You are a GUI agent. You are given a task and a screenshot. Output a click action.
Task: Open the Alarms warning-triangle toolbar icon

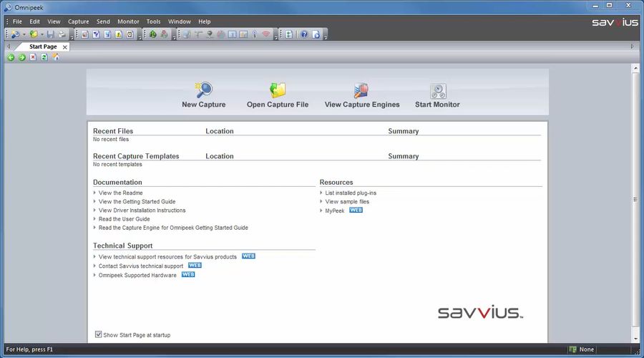(x=119, y=34)
